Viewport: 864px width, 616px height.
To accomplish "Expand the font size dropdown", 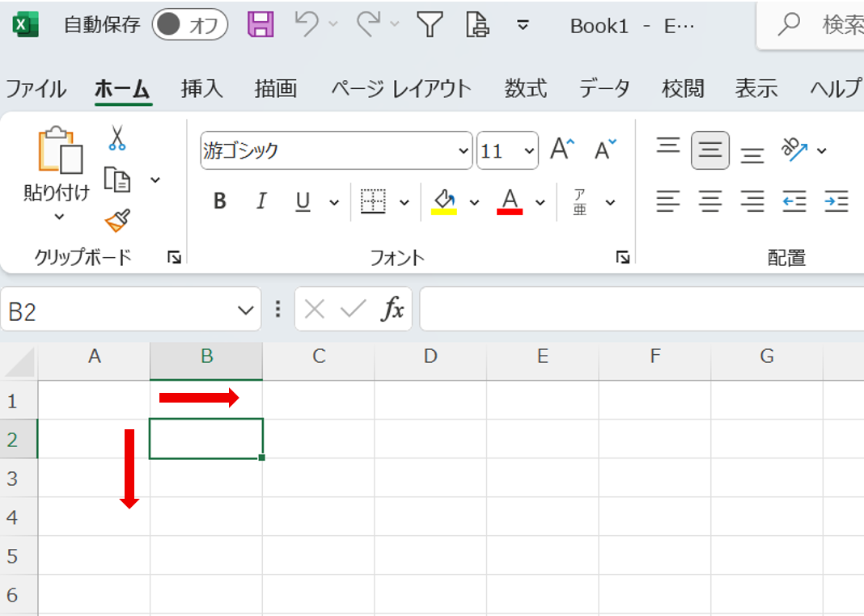I will (x=530, y=151).
